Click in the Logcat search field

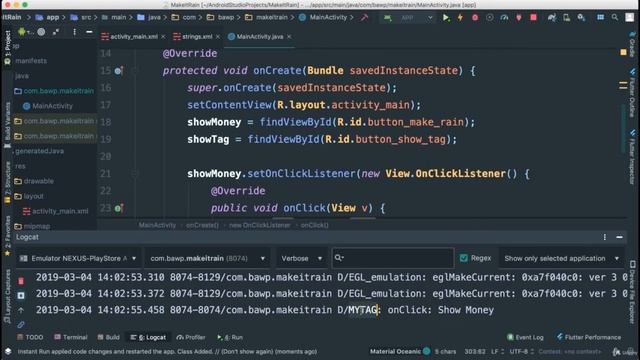(x=393, y=258)
